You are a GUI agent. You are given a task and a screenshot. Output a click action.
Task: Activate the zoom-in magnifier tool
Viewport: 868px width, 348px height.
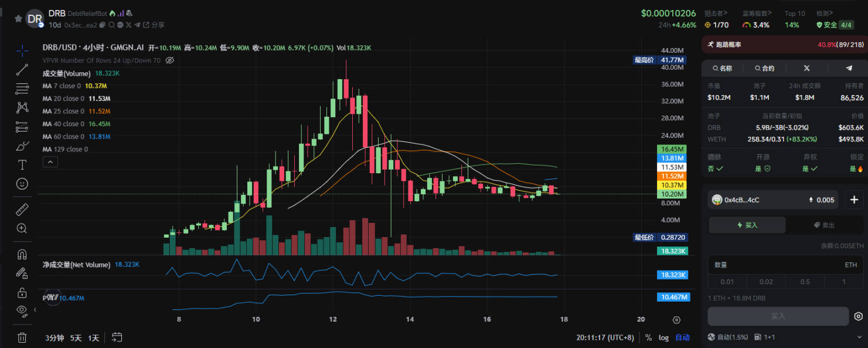click(22, 228)
